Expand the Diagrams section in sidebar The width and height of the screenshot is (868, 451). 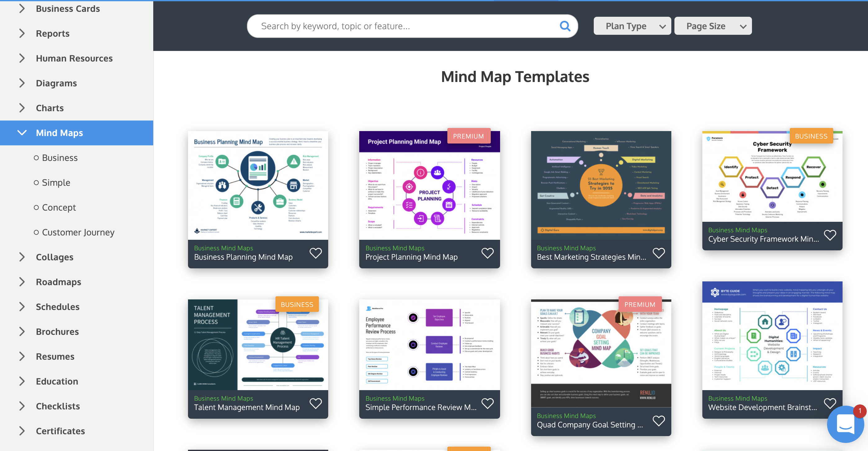click(x=21, y=83)
